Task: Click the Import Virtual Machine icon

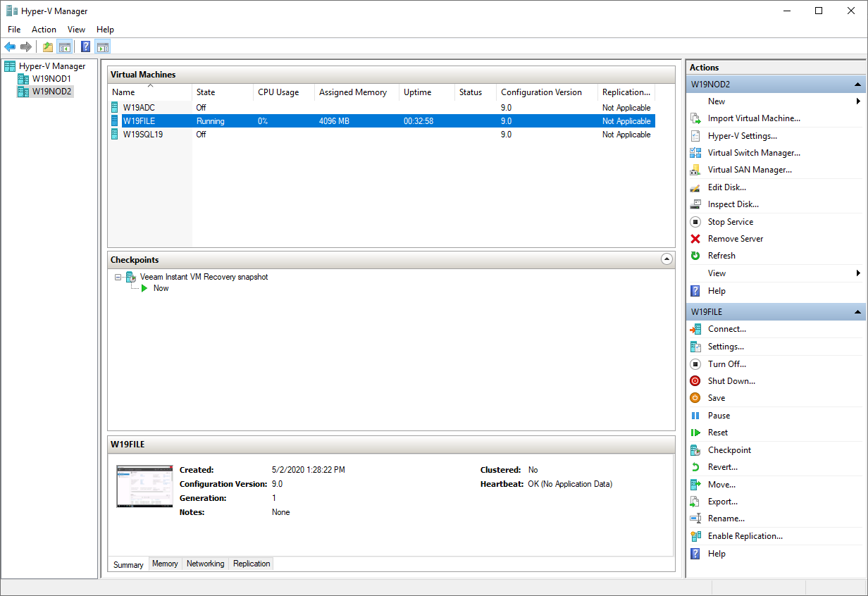Action: 695,118
